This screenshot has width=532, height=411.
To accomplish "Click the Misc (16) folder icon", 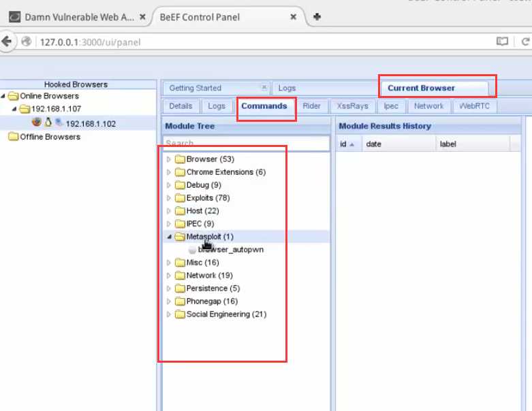I will tap(180, 263).
